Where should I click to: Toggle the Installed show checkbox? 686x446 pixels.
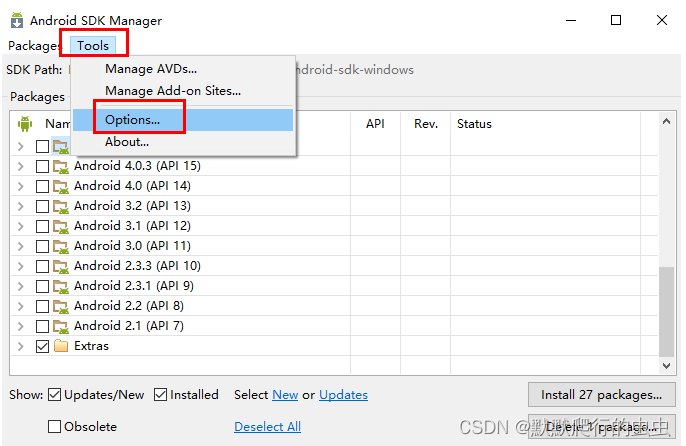(161, 395)
